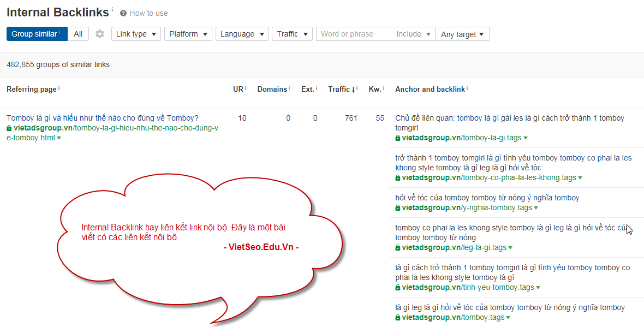The width and height of the screenshot is (644, 327).
Task: Click the How to use help icon
Action: click(x=123, y=13)
